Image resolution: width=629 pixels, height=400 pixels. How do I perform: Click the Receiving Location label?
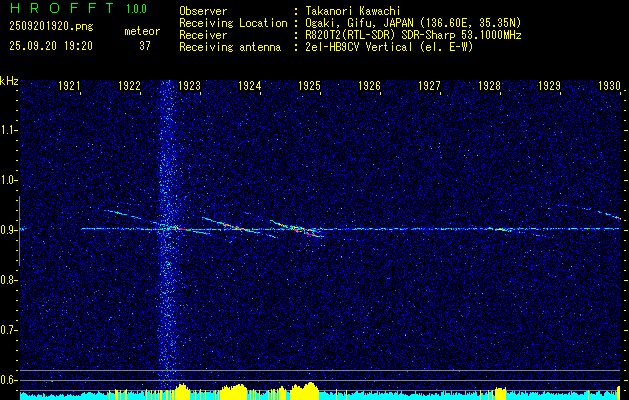233,23
